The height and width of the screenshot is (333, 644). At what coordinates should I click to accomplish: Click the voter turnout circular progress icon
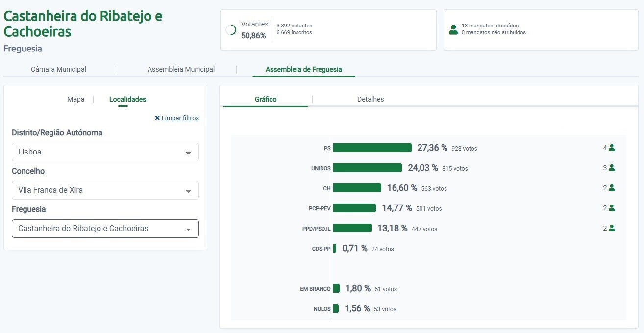pos(231,30)
